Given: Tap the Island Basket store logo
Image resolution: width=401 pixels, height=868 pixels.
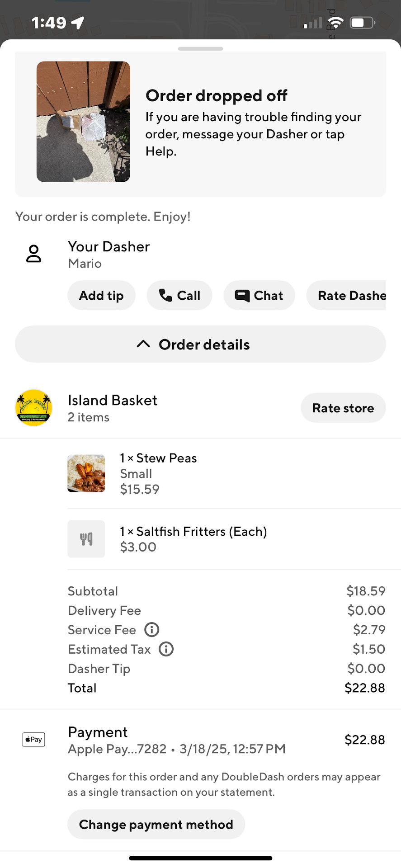Looking at the screenshot, I should coord(34,408).
